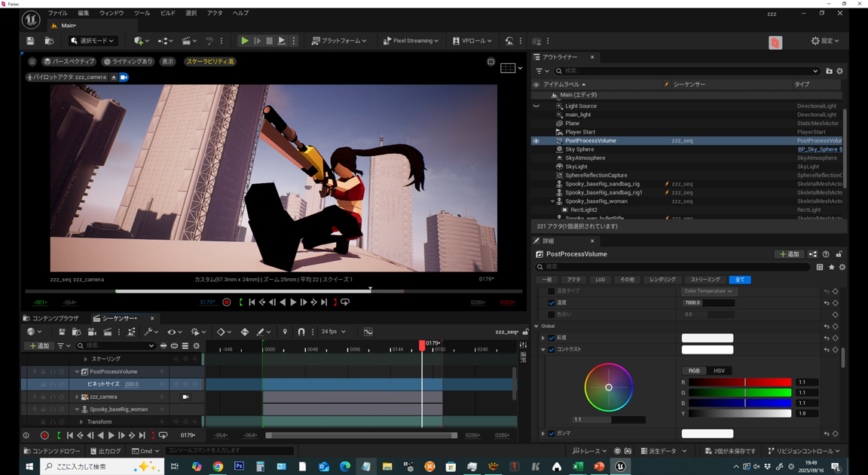
Task: Open Unreal Engine from the Windows taskbar
Action: point(620,467)
